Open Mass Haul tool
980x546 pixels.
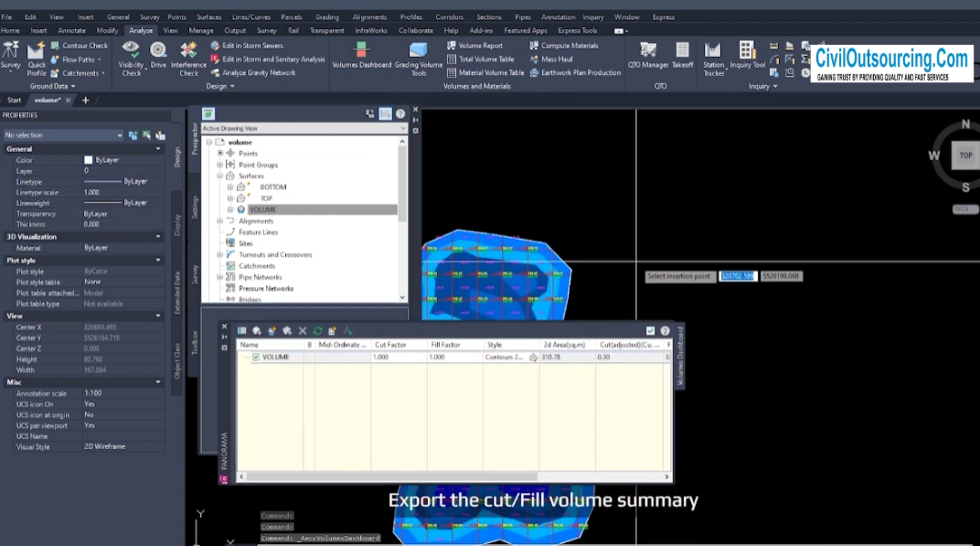(550, 59)
